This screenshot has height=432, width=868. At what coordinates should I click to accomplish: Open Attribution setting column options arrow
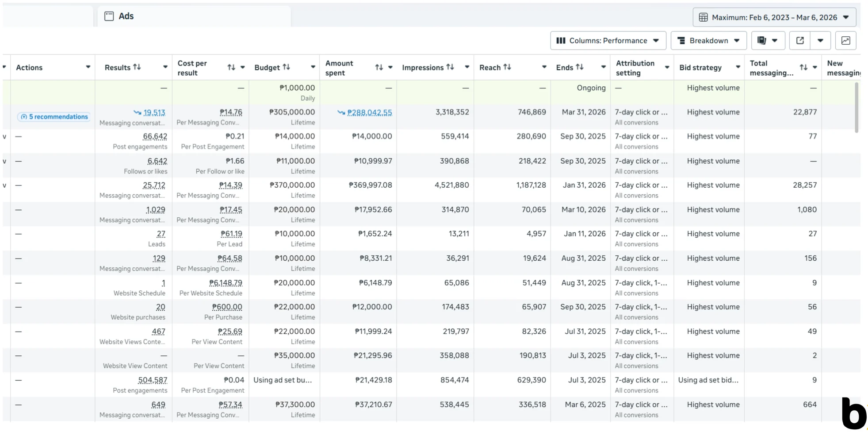point(667,67)
